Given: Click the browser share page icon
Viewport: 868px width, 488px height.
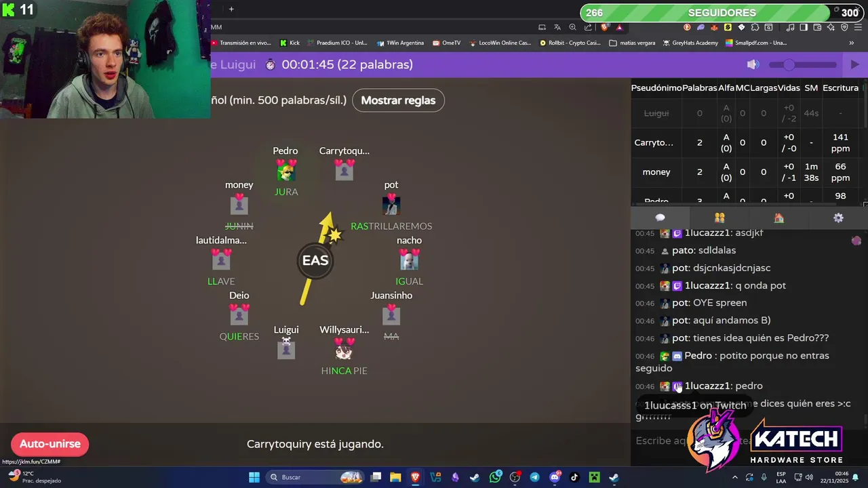Looking at the screenshot, I should (x=588, y=27).
